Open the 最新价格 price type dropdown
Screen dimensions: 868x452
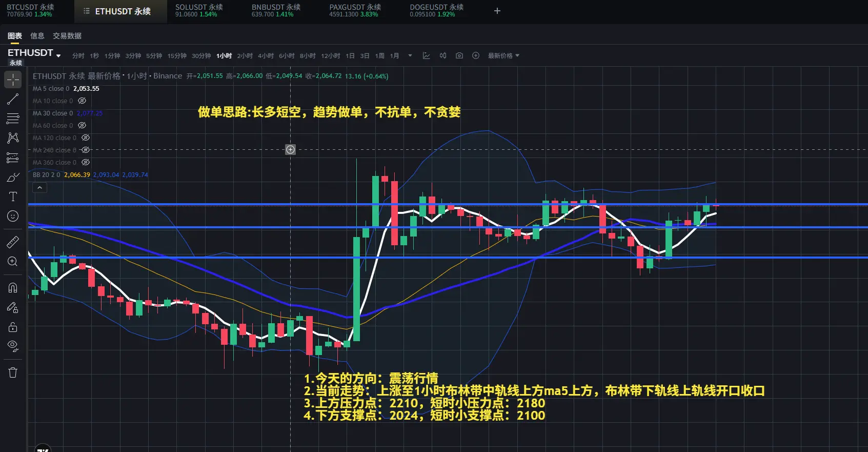point(503,55)
